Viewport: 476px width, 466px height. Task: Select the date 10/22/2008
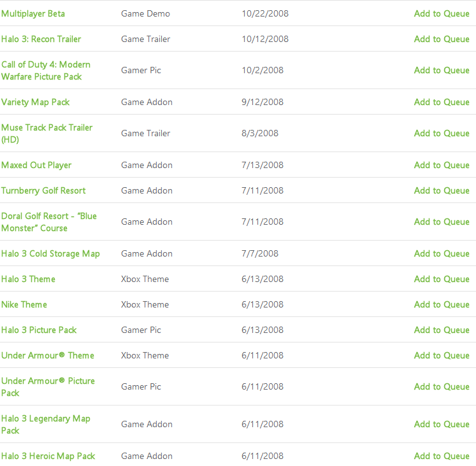coord(265,13)
